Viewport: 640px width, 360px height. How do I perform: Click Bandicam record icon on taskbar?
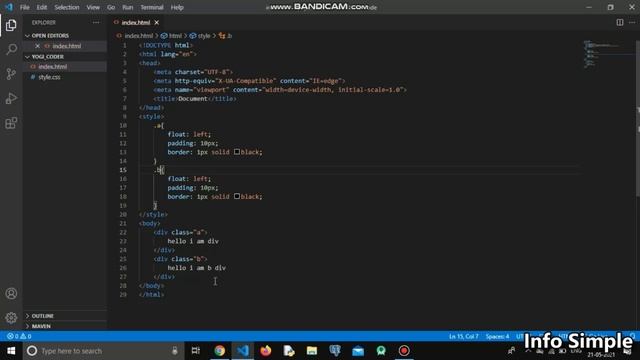tap(404, 351)
